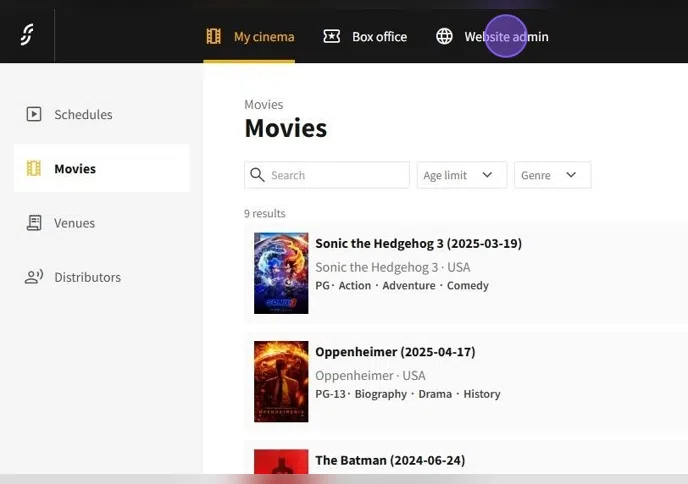688x484 pixels.
Task: Click the Movies breadcrumb above the heading
Action: 263,104
